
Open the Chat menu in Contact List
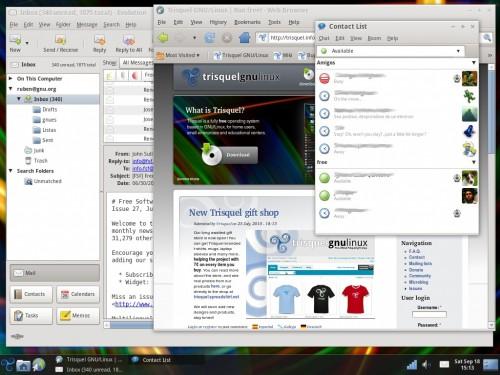coord(324,38)
